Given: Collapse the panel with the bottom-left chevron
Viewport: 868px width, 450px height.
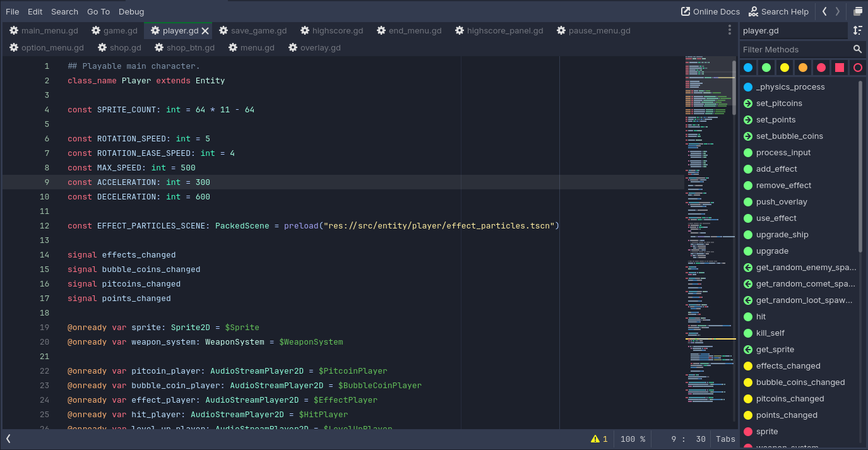Looking at the screenshot, I should pyautogui.click(x=8, y=439).
